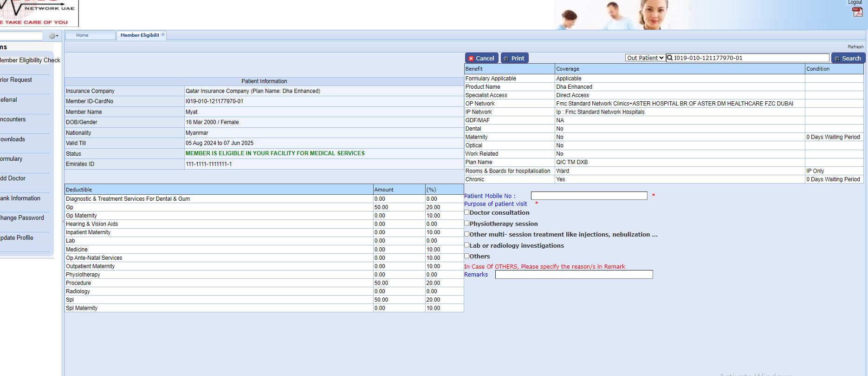Open the Out Patient dropdown
The image size is (868, 376).
pos(645,58)
